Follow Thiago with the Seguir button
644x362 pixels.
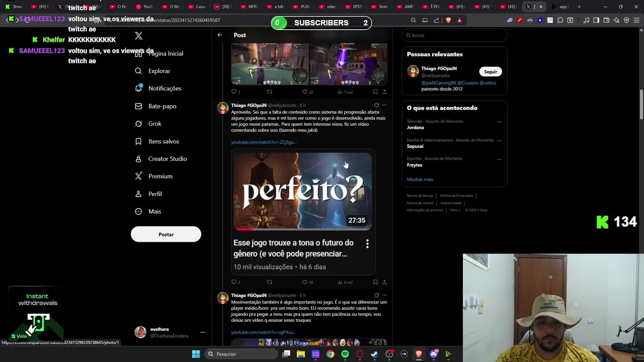pyautogui.click(x=491, y=72)
